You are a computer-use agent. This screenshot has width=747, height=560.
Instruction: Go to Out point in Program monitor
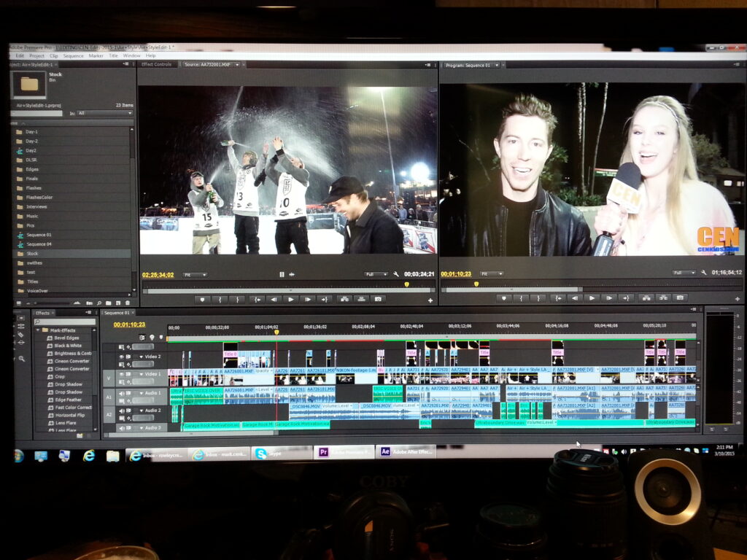click(x=626, y=298)
